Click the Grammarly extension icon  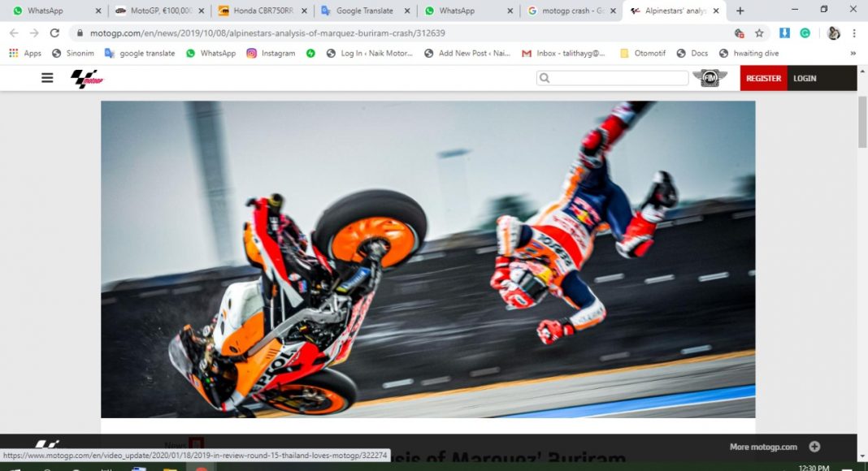805,33
